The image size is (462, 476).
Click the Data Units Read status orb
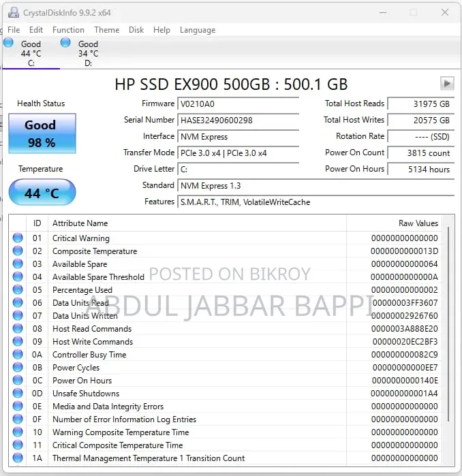coord(18,302)
